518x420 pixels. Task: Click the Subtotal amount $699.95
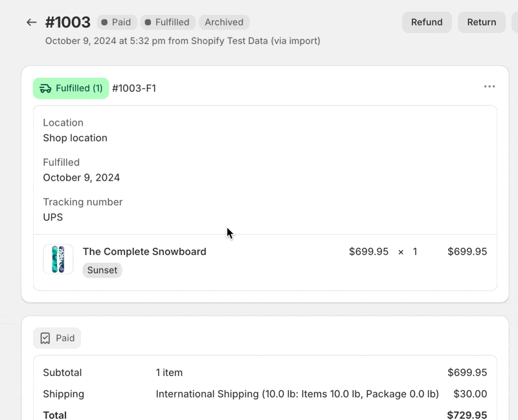[x=467, y=373]
